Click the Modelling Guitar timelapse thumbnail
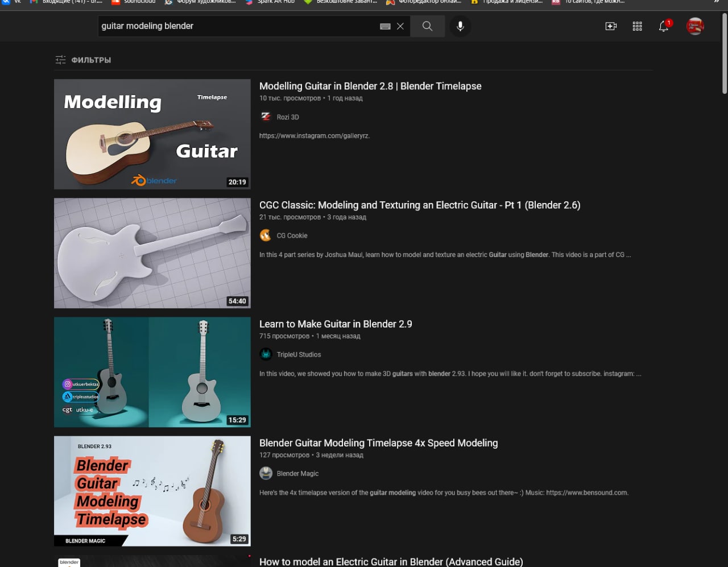728x567 pixels. [x=152, y=134]
